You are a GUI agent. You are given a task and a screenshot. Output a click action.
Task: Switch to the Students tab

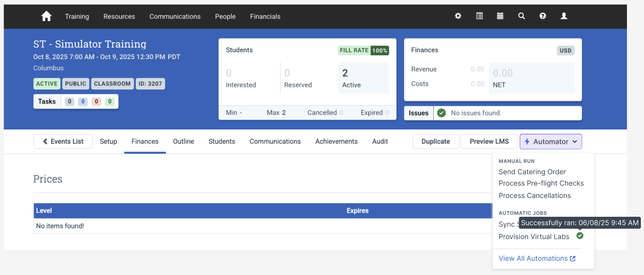[222, 142]
